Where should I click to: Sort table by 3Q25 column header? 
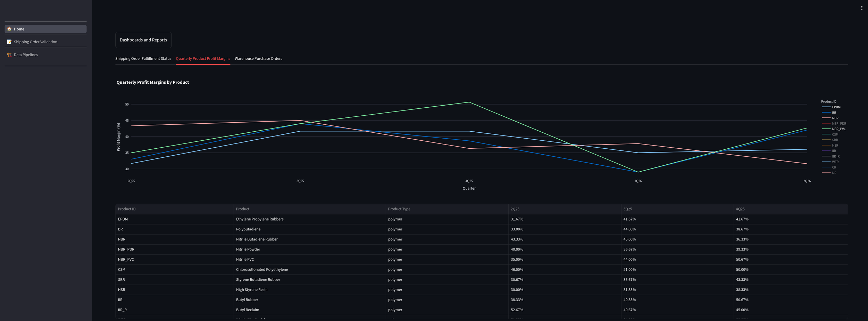pyautogui.click(x=677, y=209)
